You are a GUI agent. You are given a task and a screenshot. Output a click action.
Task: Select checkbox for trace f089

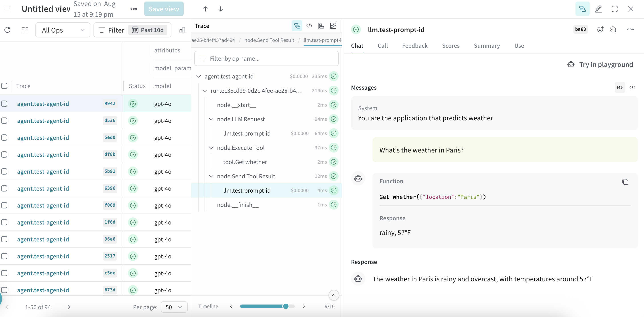(x=4, y=205)
